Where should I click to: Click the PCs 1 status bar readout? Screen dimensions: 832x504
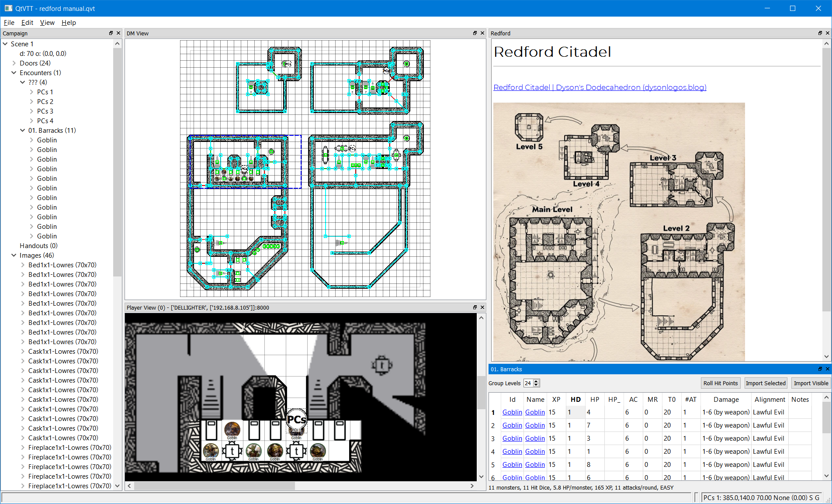[761, 497]
